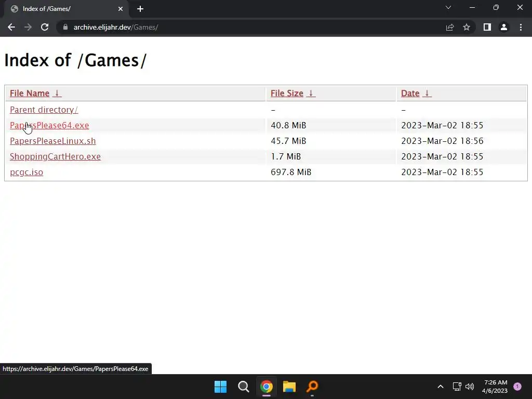This screenshot has width=532, height=399.
Task: Open the Windows Start menu
Action: pyautogui.click(x=220, y=387)
